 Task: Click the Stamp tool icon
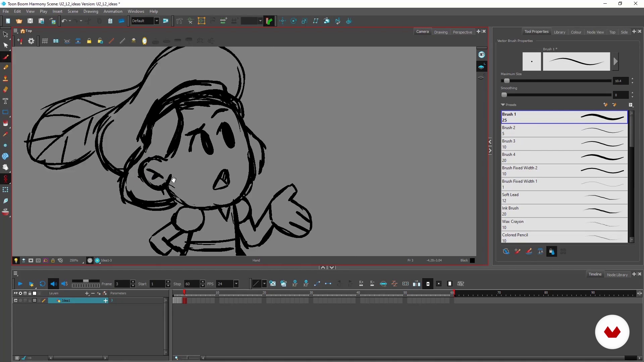click(x=5, y=79)
